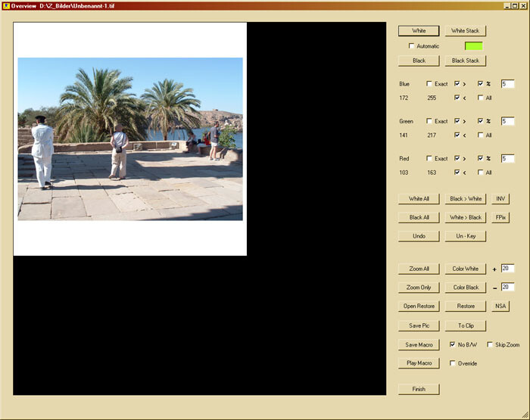Click the Play Macro button
530x420 pixels.
pyautogui.click(x=419, y=363)
